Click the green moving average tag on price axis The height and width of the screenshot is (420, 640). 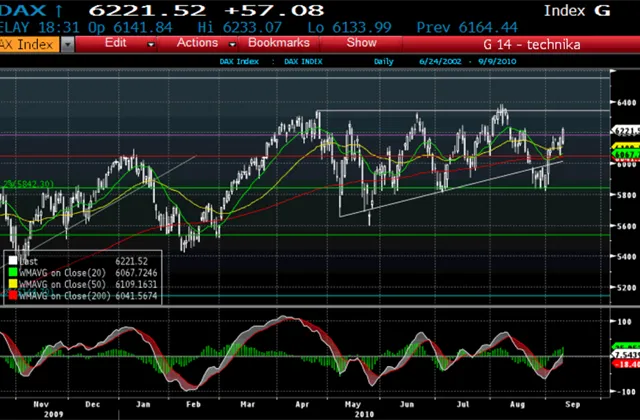click(625, 154)
